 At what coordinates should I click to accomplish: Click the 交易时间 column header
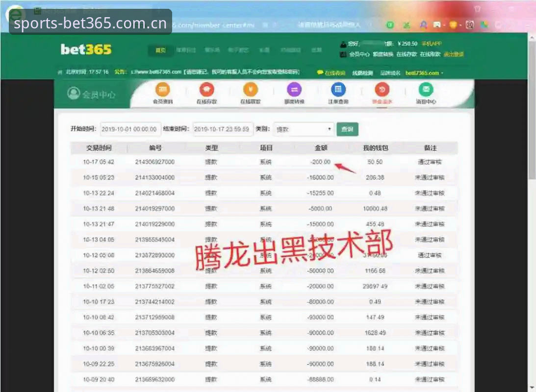[99, 148]
